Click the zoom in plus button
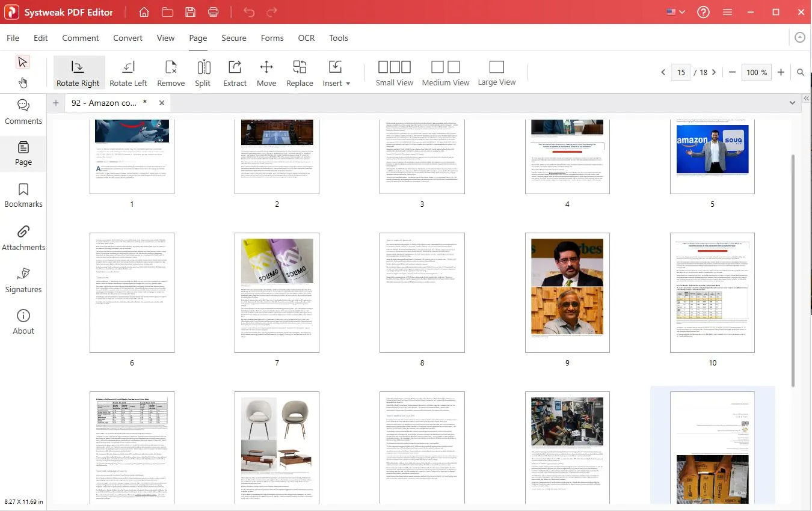 click(781, 72)
